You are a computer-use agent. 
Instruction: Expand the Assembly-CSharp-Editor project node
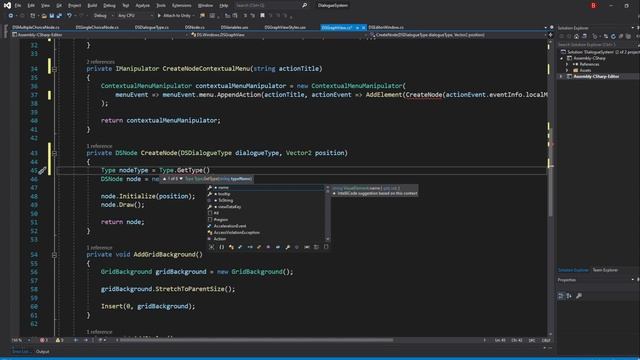pyautogui.click(x=562, y=77)
